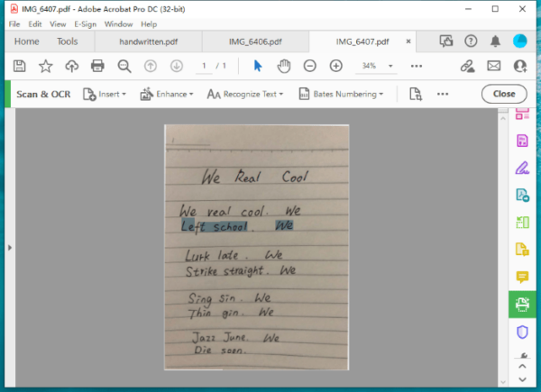Open the pink Edit PDF sidebar tool
541x392 pixels.
point(522,114)
